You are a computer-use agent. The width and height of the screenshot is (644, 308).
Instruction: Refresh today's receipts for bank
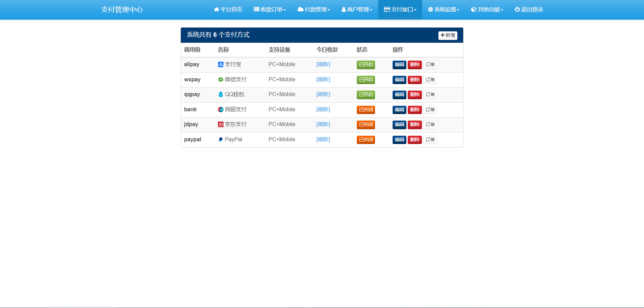pyautogui.click(x=323, y=110)
